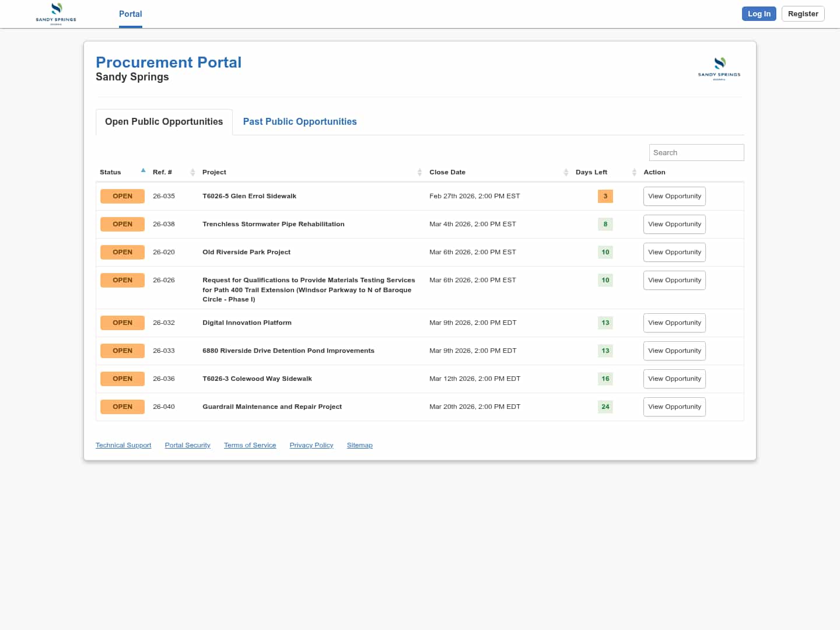Click the Sandy Springs logo in header
Viewport: 840px width, 630px height.
tap(56, 13)
